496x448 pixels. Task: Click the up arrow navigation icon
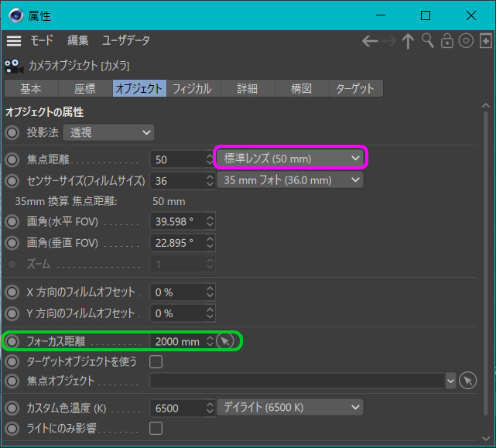[409, 42]
